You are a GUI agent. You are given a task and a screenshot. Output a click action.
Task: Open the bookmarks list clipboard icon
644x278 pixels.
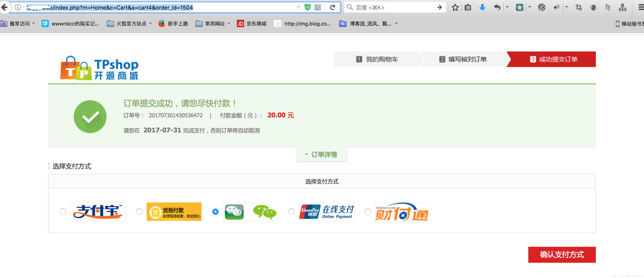pyautogui.click(x=468, y=8)
